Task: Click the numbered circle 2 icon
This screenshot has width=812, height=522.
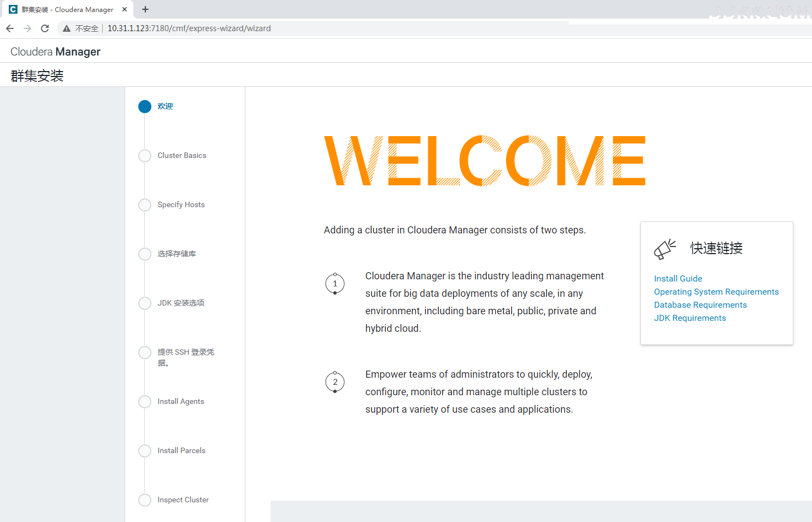Action: coord(335,382)
